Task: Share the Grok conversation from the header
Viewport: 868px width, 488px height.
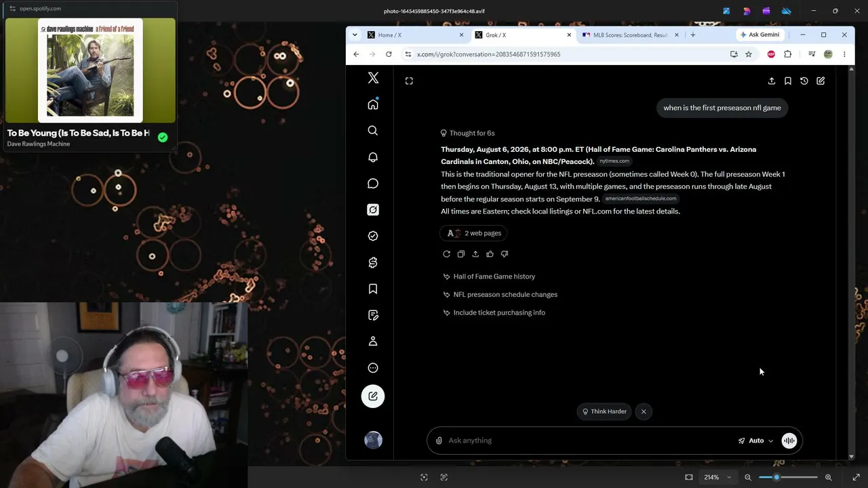Action: 772,81
